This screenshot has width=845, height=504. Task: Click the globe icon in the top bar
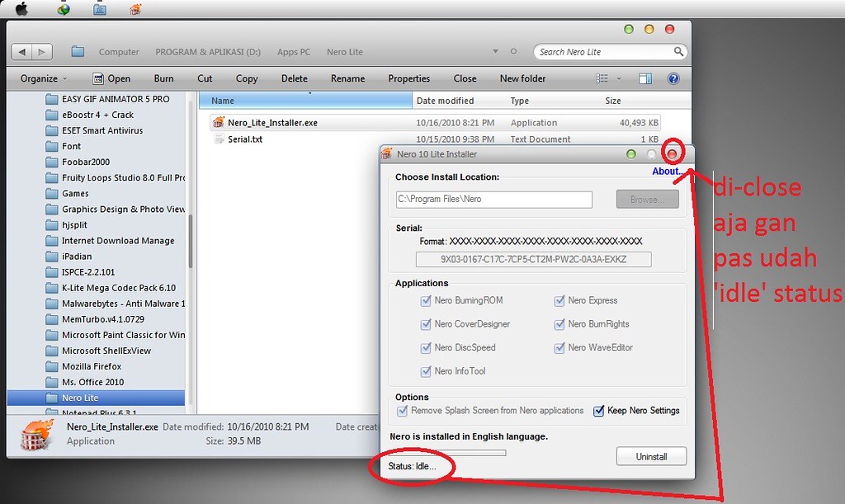click(64, 8)
